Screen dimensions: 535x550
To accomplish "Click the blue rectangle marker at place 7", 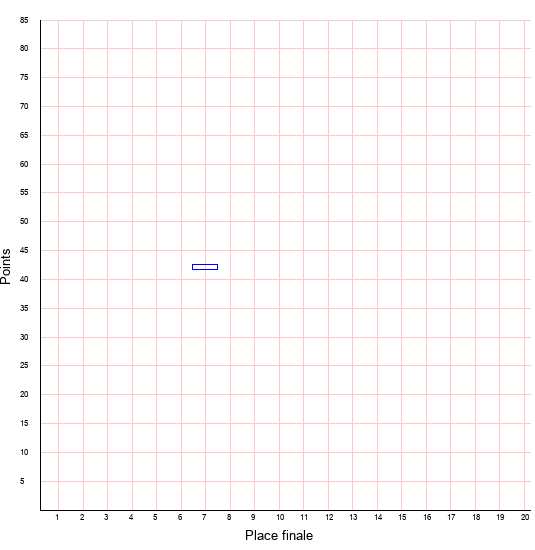I will coord(205,267).
